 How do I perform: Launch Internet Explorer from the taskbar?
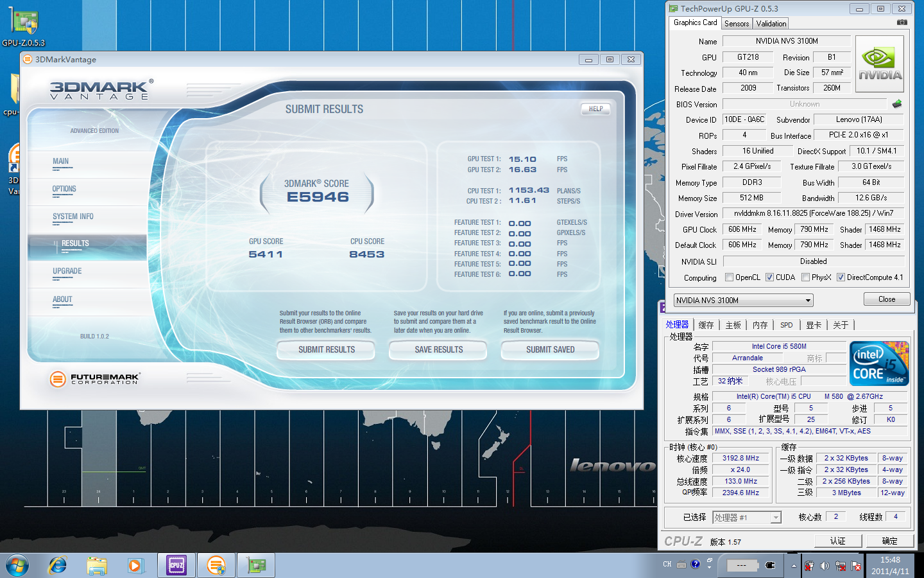point(58,566)
